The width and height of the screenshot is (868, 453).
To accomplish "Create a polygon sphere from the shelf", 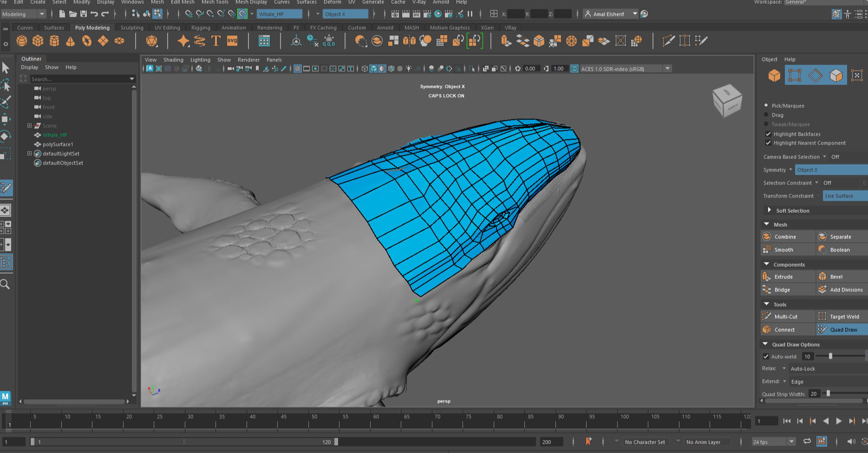I will click(x=21, y=41).
